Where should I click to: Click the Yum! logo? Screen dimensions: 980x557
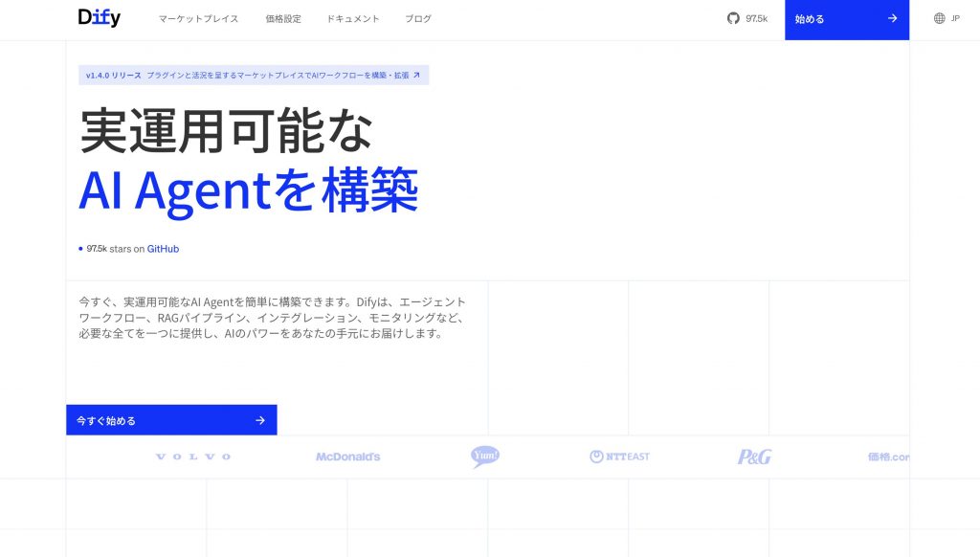tap(485, 457)
